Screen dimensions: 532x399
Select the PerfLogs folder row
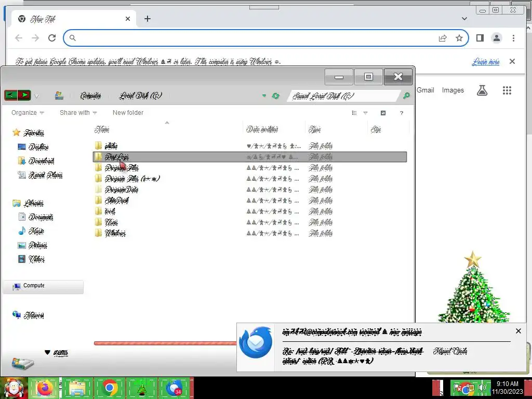pos(250,157)
